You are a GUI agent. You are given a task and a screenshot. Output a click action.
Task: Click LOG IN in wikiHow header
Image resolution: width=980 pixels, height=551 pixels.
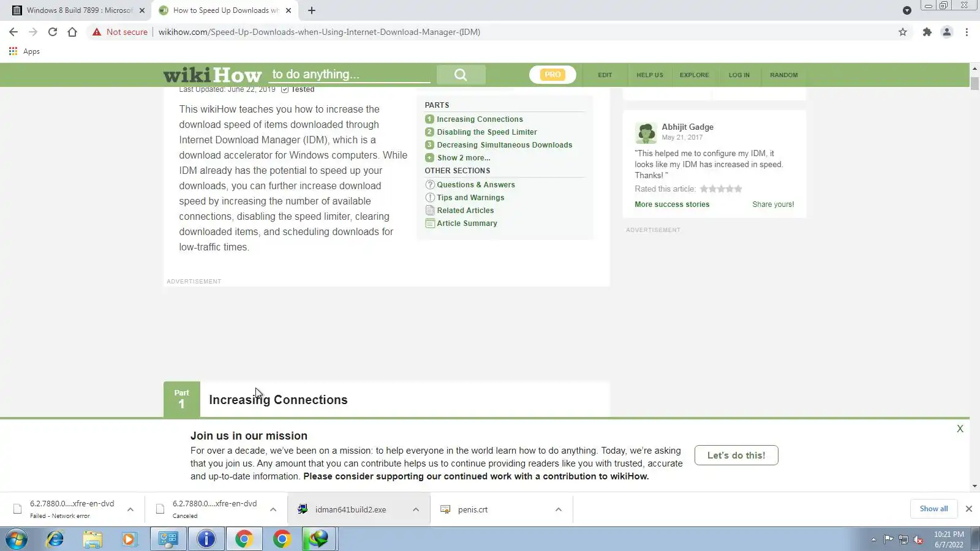(x=739, y=75)
